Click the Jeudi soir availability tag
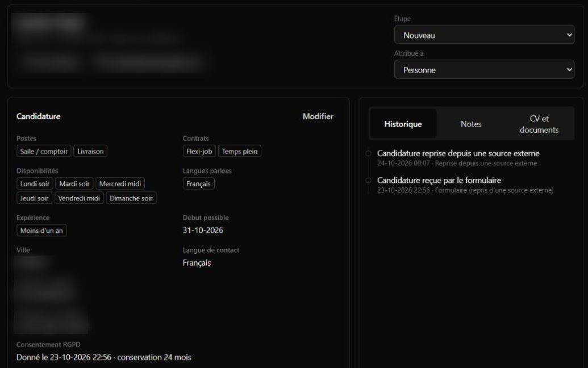Viewport: 588px width, 368px height. pos(34,198)
